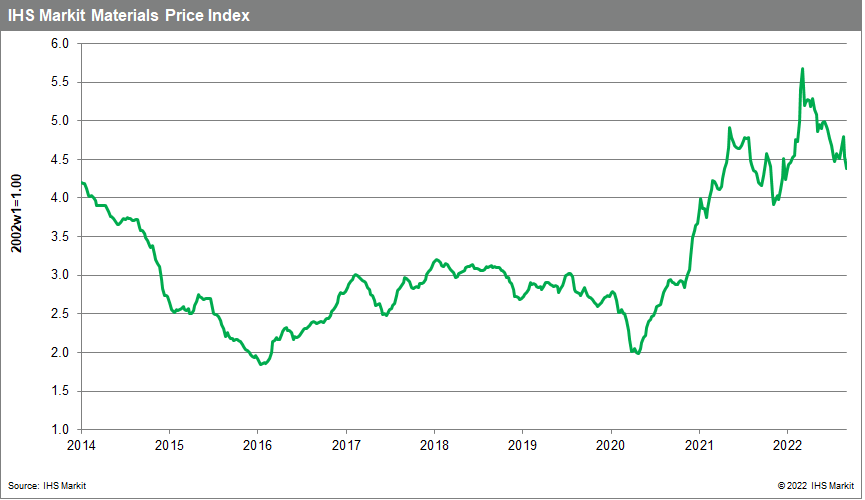Select the 1.0 y-axis tick label
The width and height of the screenshot is (865, 500).
pos(59,430)
